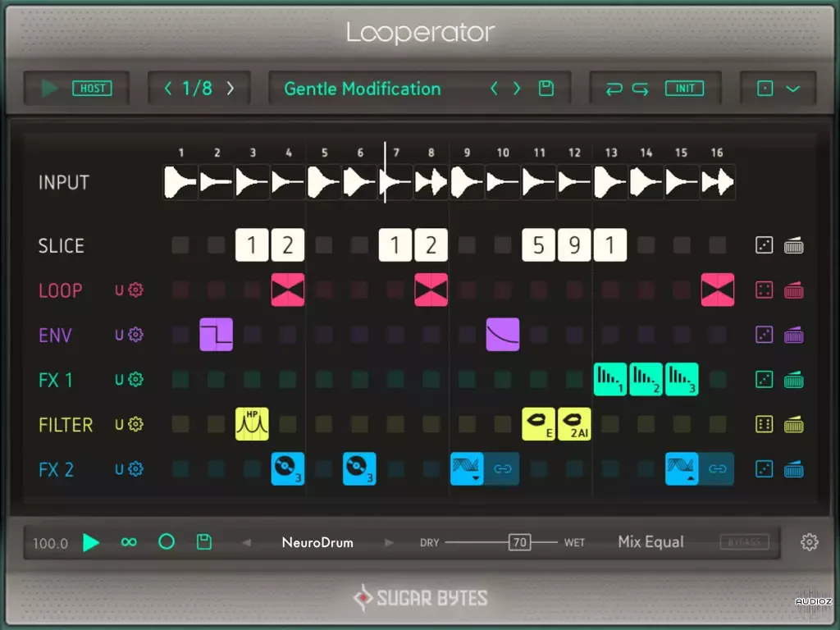The height and width of the screenshot is (630, 840).
Task: Go to previous pattern preset
Action: tap(494, 89)
